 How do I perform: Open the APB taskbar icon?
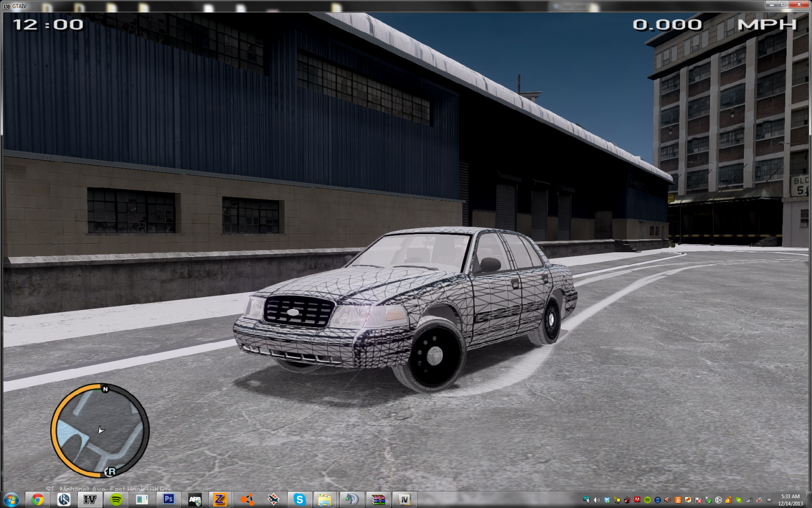pyautogui.click(x=195, y=499)
